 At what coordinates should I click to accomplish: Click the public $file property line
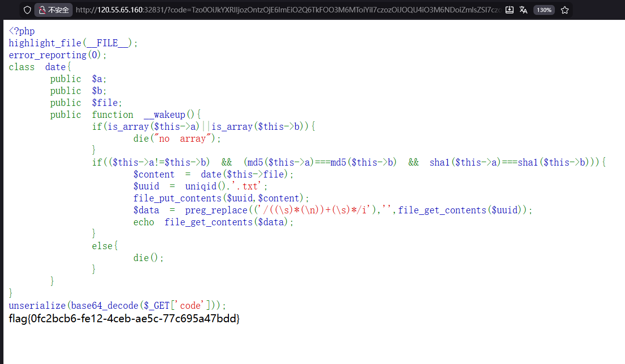pos(86,103)
